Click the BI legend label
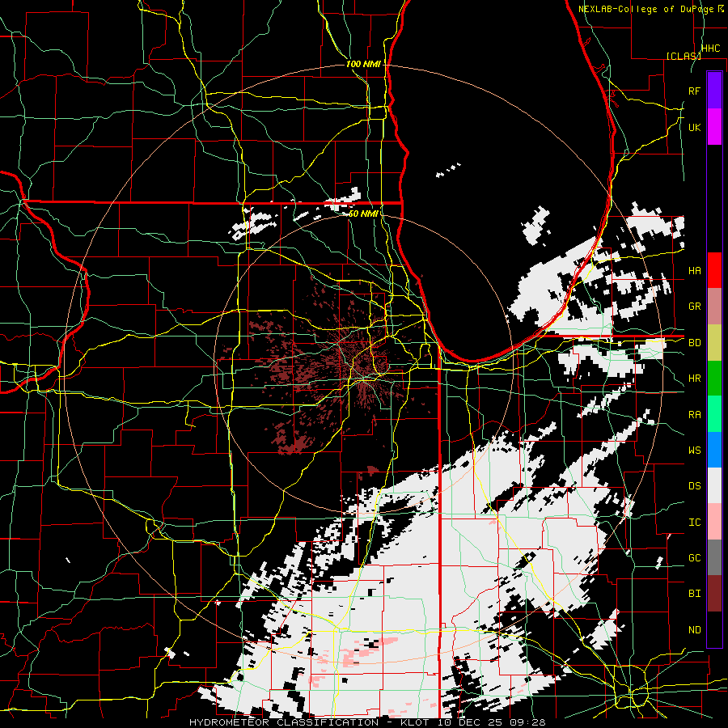Viewport: 728px width, 728px height. 694,594
